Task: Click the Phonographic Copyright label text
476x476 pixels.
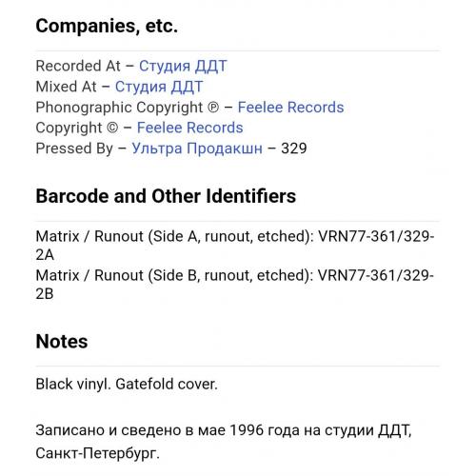Action: click(119, 108)
